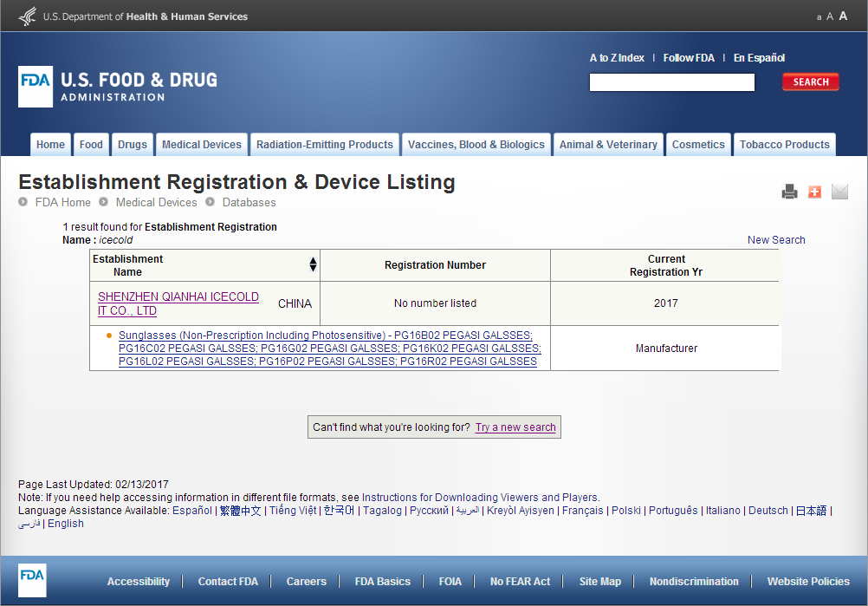Open the Cosmetics tab
The width and height of the screenshot is (868, 606).
point(698,145)
